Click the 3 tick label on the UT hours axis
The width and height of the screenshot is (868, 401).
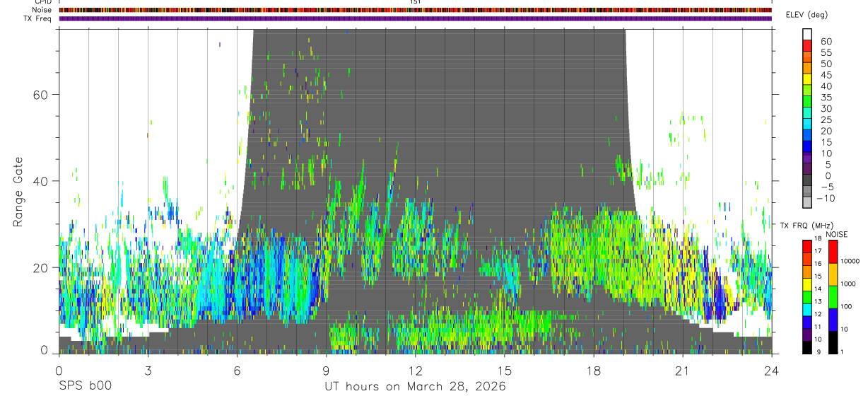pyautogui.click(x=148, y=371)
